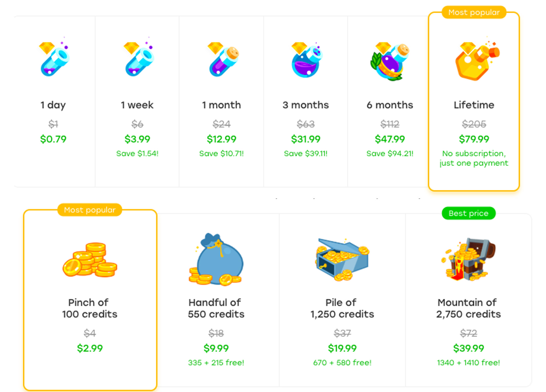Click the Pile of 1,250 credits title
546x392 pixels.
(342, 308)
